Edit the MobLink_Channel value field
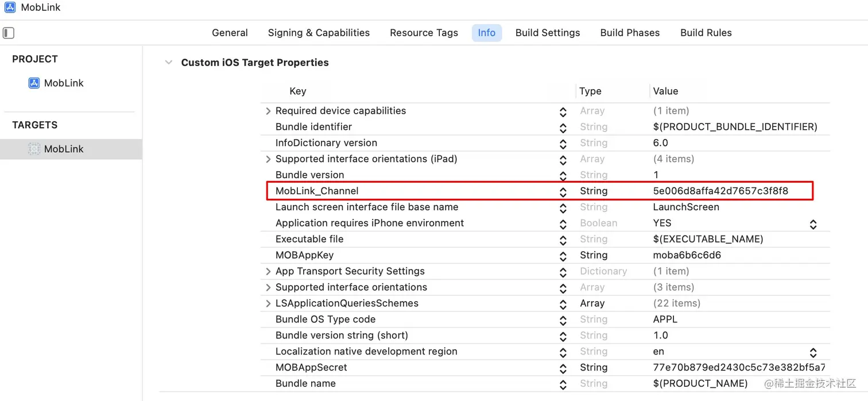Screen dimensions: 868x401 tap(720, 191)
